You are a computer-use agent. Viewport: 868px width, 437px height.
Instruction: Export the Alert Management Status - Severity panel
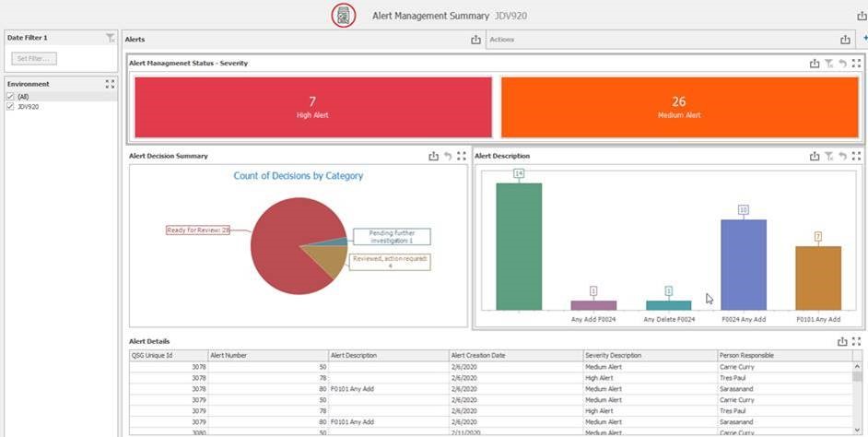815,64
